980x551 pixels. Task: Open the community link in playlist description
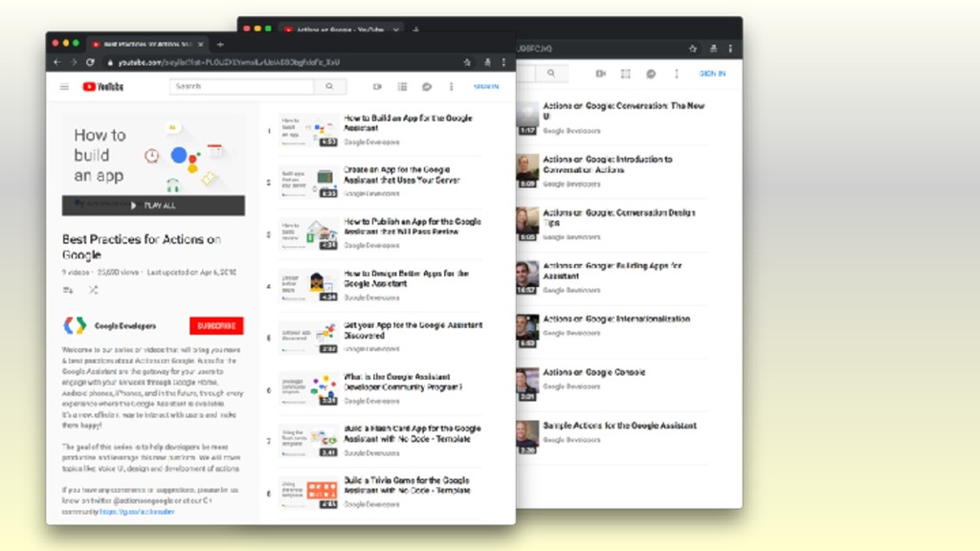pos(137,512)
